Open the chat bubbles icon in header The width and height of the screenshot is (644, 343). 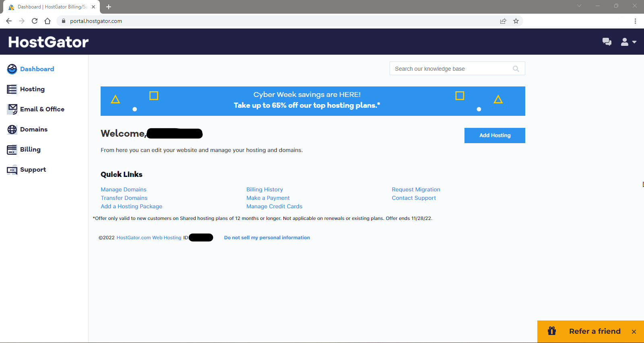tap(607, 42)
